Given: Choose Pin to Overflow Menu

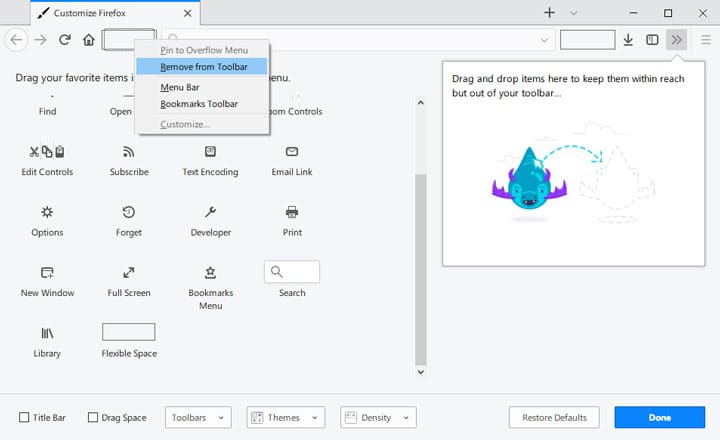Looking at the screenshot, I should (204, 50).
